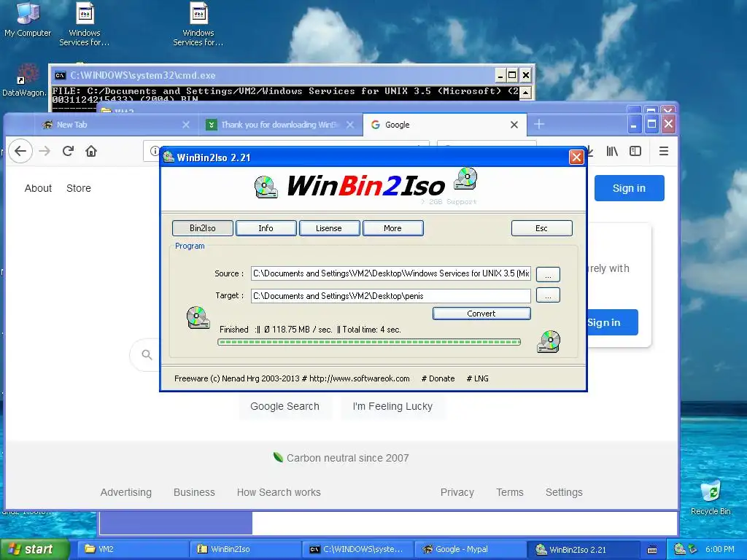Click the conversion progress bar

tap(368, 342)
